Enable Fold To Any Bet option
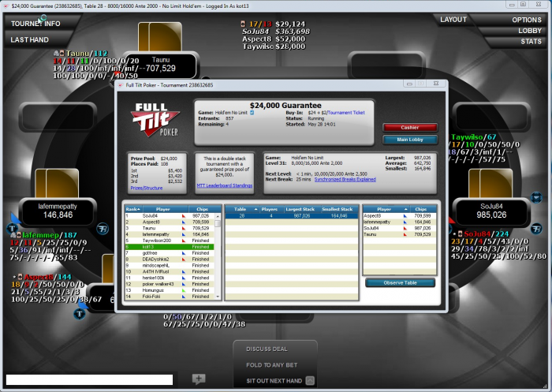552x392 pixels. 272,365
